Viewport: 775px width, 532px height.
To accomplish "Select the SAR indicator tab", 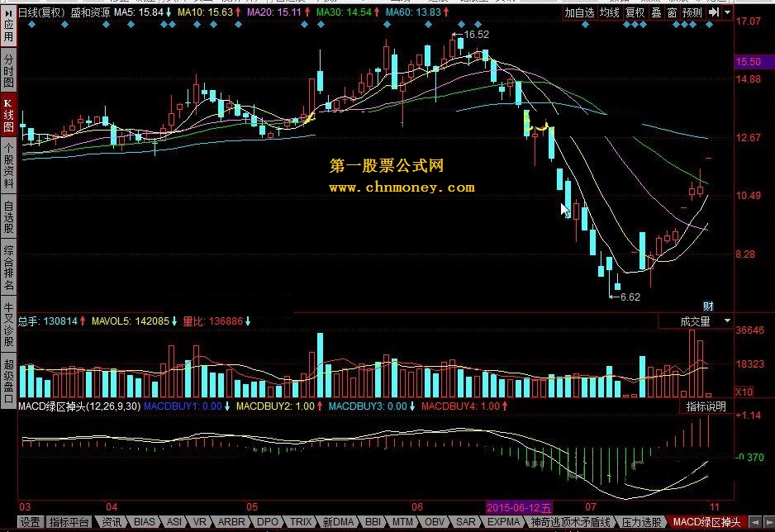I will (466, 521).
